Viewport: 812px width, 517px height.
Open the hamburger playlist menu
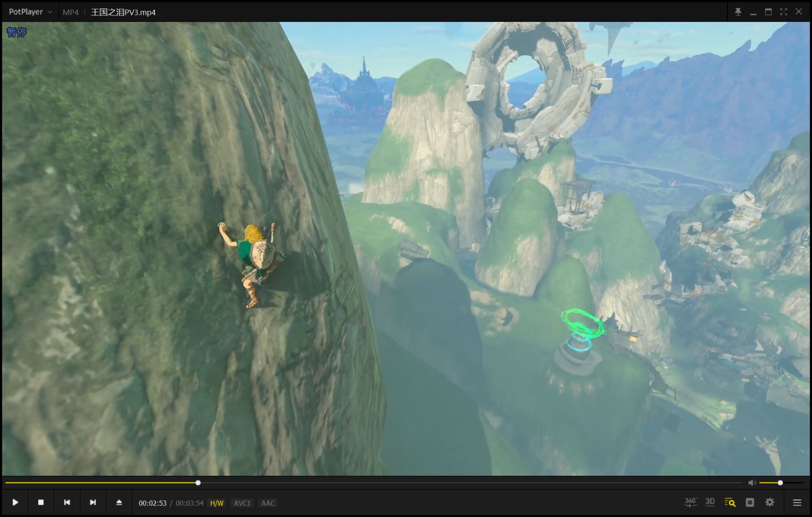(x=797, y=503)
